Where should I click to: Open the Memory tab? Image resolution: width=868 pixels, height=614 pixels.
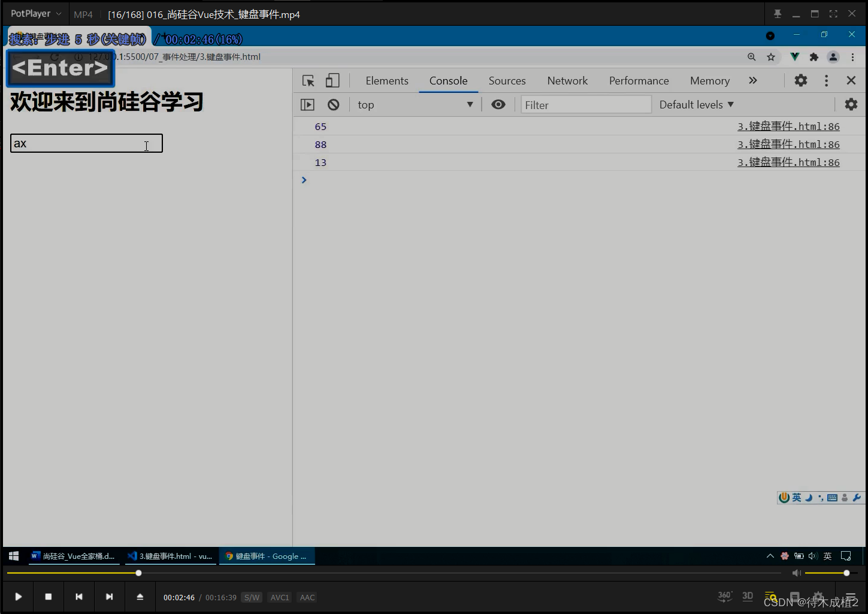(710, 81)
